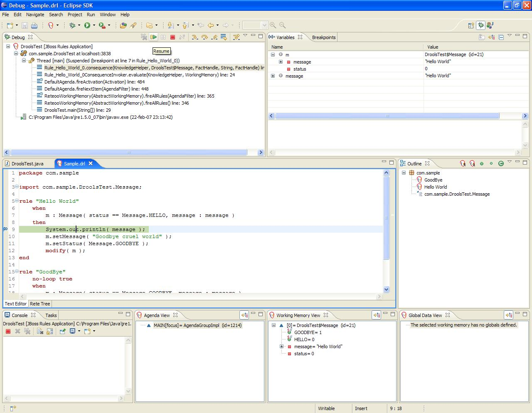The width and height of the screenshot is (532, 413).
Task: Click the red Terminate button in Debug toolbar
Action: (x=173, y=37)
